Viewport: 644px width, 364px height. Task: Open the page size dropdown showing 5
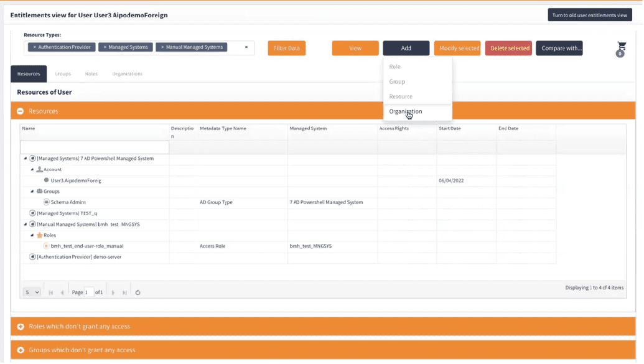pos(31,291)
